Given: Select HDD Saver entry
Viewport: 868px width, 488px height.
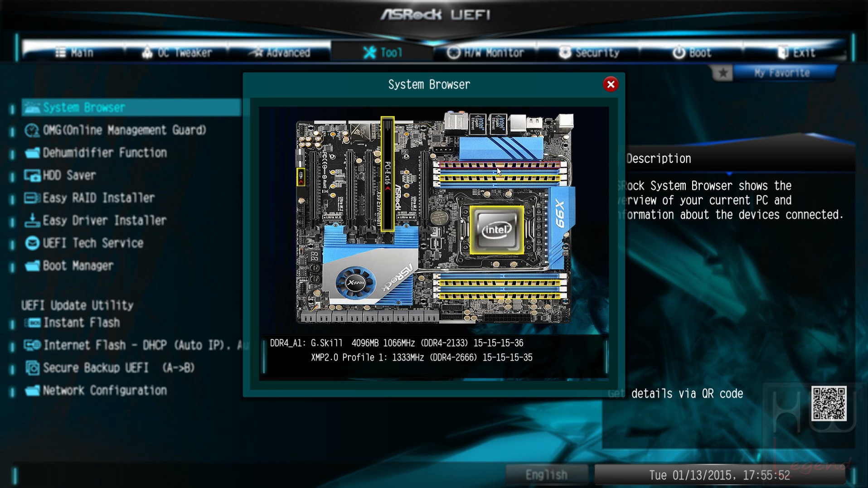Looking at the screenshot, I should point(69,175).
